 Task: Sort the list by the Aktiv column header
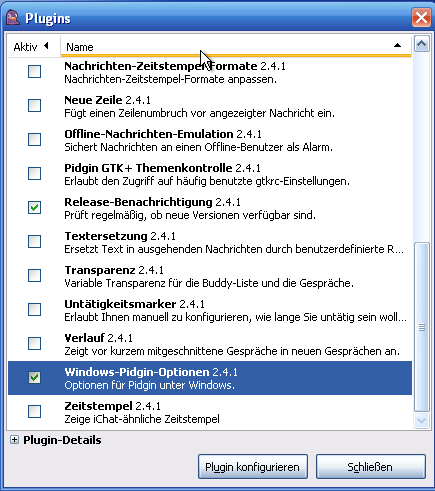tap(34, 46)
